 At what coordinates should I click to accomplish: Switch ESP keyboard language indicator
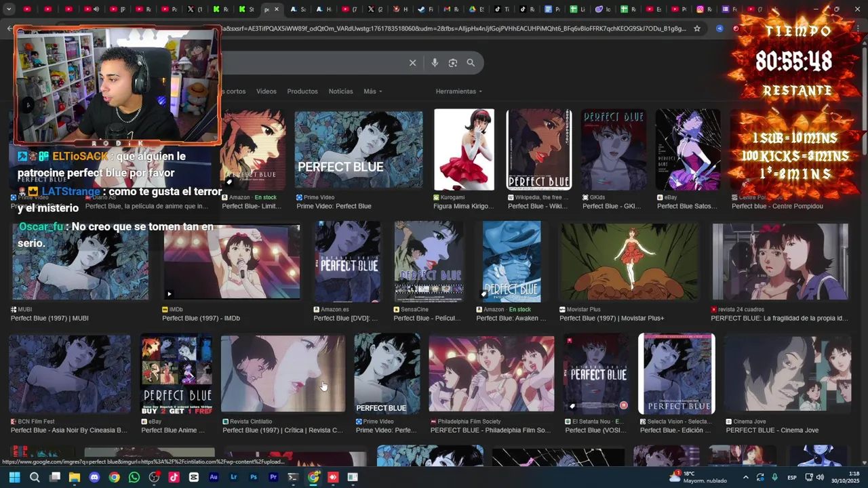792,478
